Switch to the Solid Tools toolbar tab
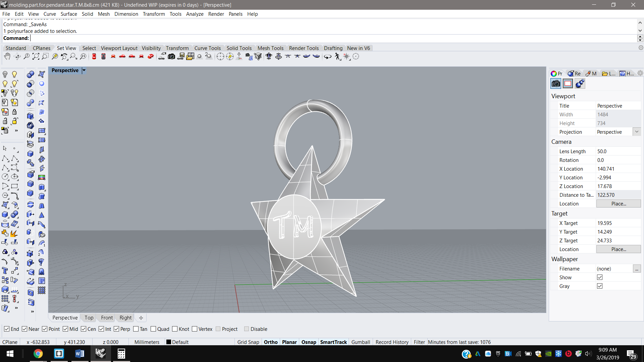 [x=239, y=48]
